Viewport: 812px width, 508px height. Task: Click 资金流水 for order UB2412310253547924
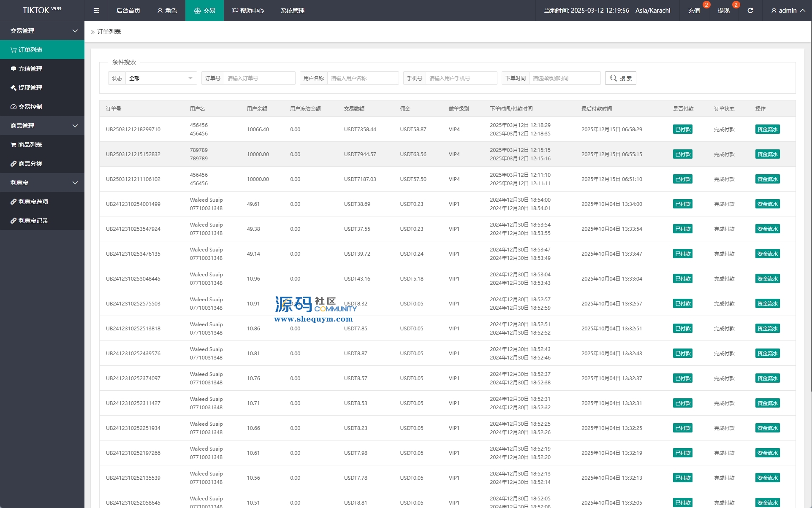click(x=767, y=229)
